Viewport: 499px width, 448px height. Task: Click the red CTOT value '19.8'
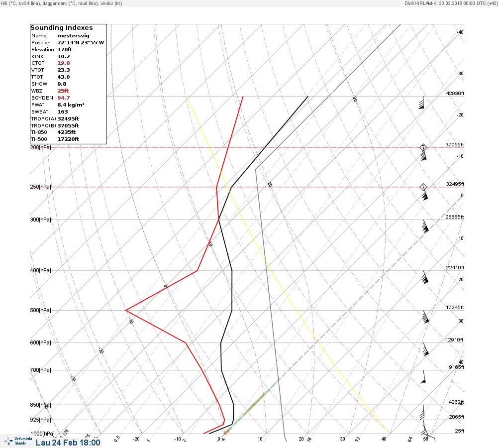click(64, 63)
